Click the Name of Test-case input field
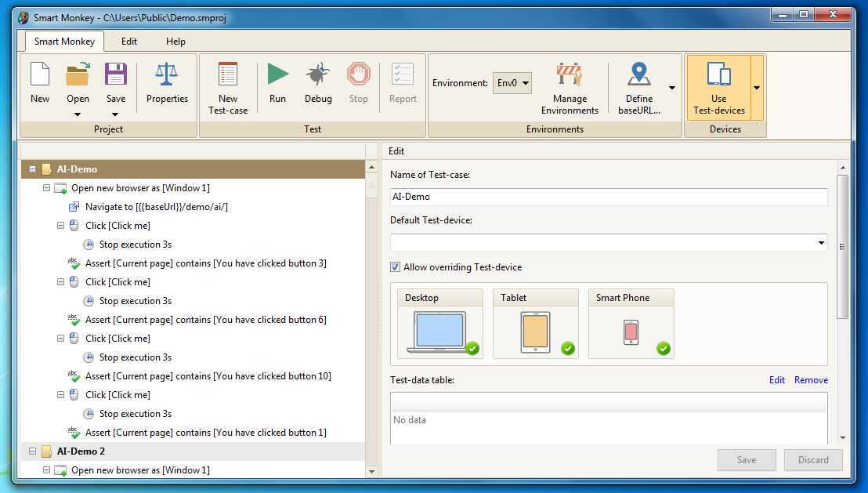 click(609, 198)
